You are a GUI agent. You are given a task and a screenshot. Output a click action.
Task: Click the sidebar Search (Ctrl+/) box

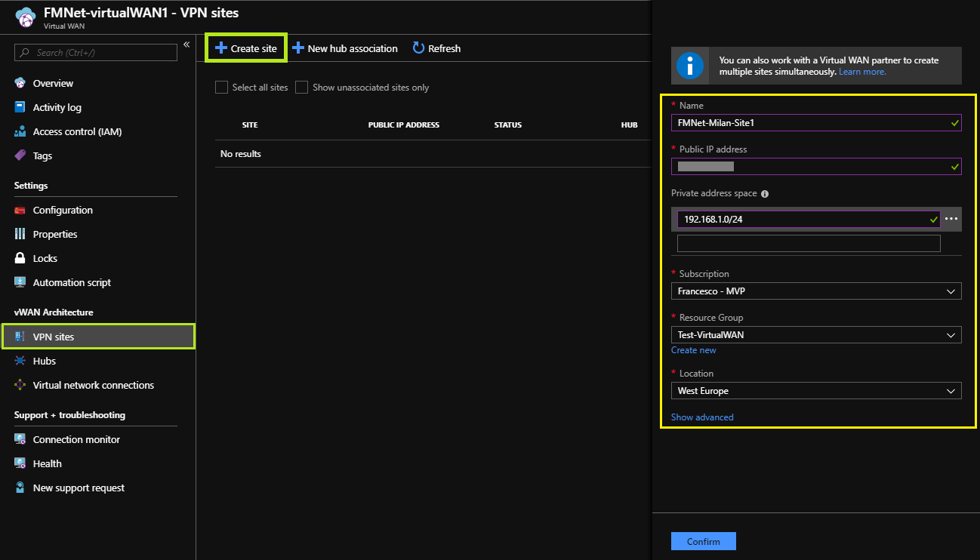[x=96, y=52]
